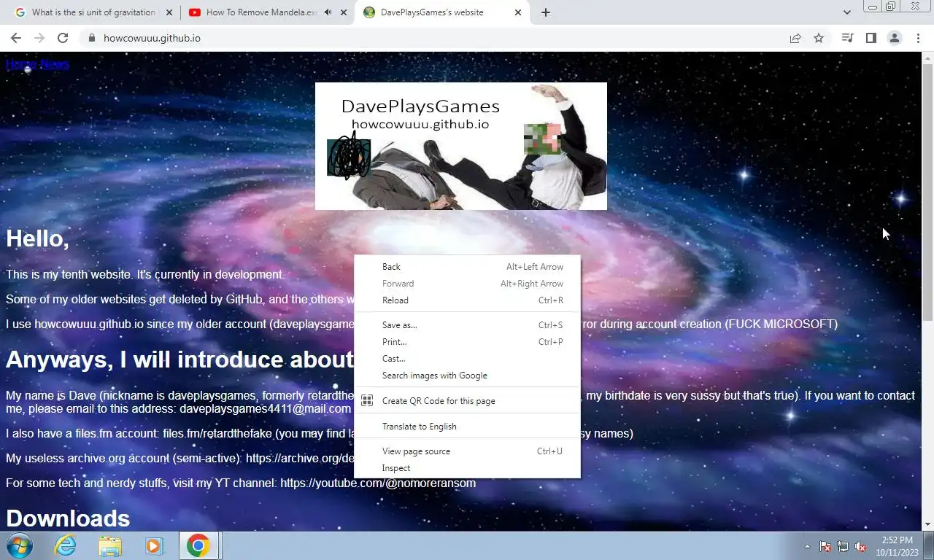Click the QR code icon in context menu
The height and width of the screenshot is (560, 934).
coord(367,401)
